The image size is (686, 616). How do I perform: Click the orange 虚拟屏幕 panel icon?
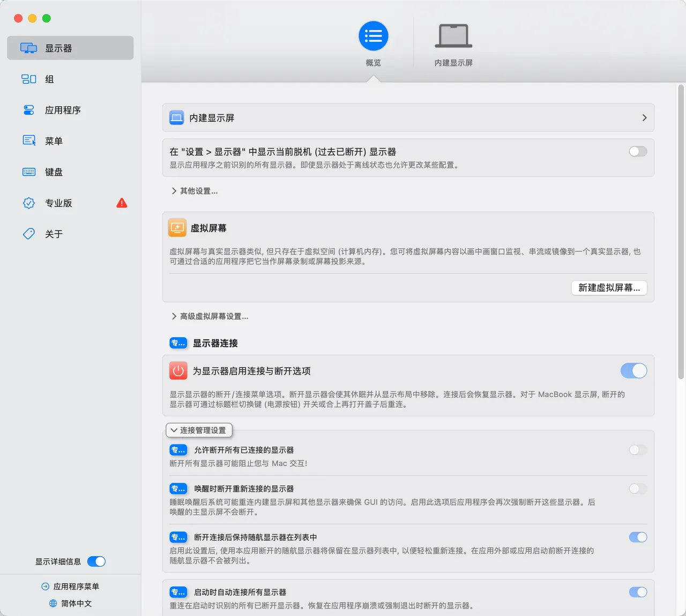[177, 227]
